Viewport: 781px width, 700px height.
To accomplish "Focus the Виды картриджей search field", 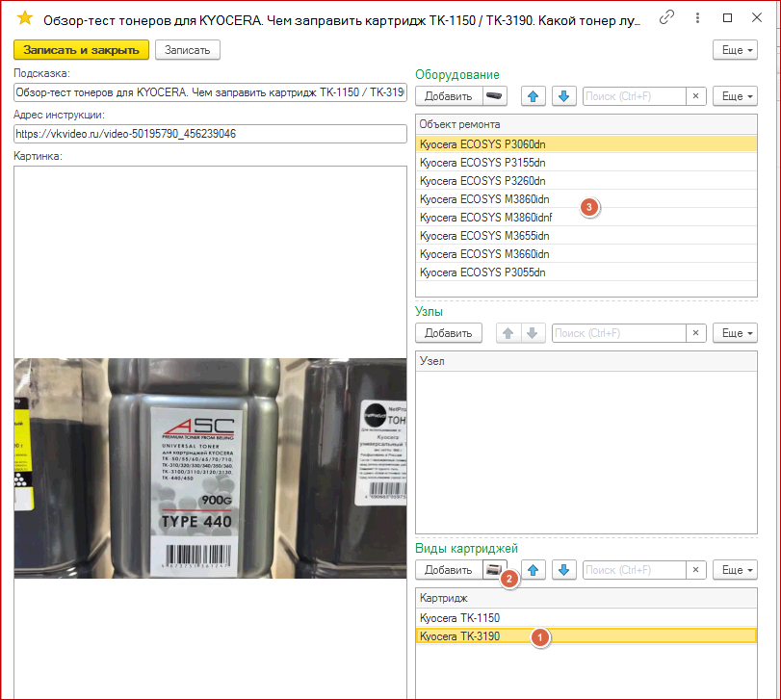I will (634, 570).
